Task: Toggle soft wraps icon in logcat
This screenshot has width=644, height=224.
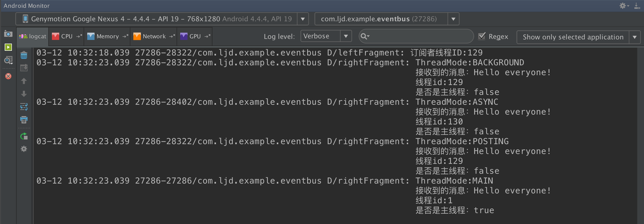Action: pyautogui.click(x=24, y=107)
